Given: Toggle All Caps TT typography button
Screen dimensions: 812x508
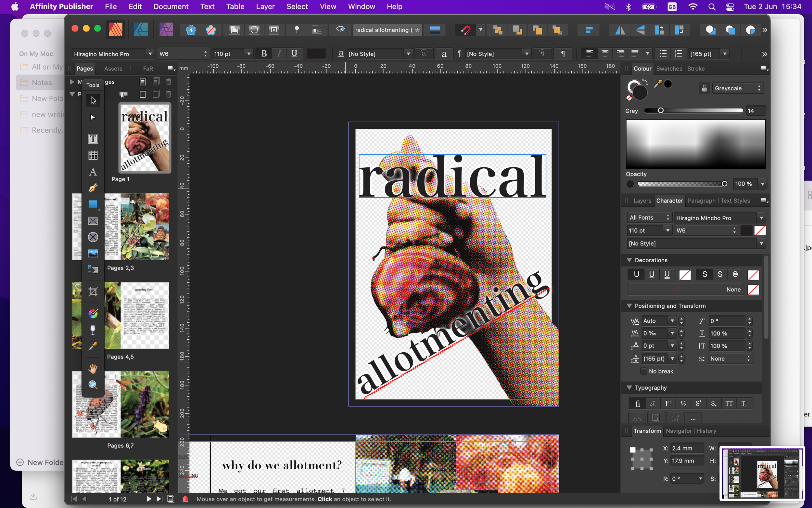Looking at the screenshot, I should (729, 404).
